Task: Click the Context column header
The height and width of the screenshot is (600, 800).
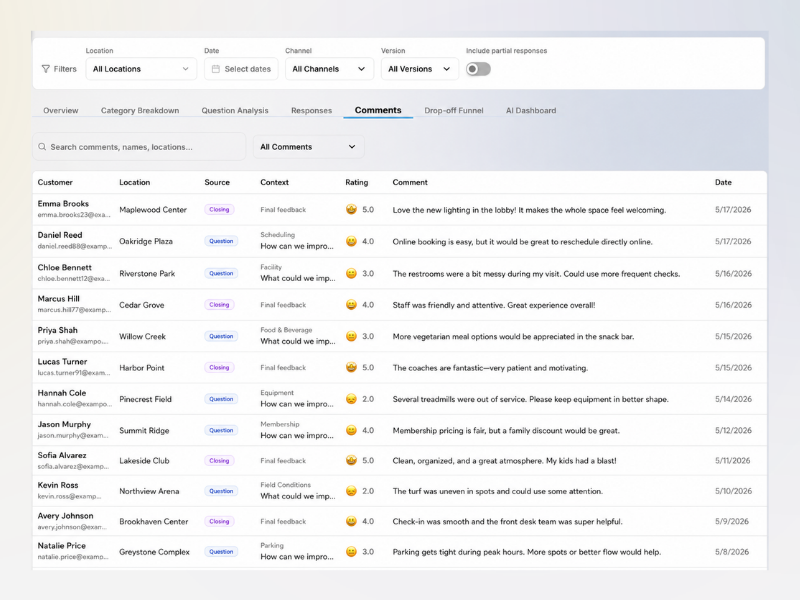Action: (274, 182)
